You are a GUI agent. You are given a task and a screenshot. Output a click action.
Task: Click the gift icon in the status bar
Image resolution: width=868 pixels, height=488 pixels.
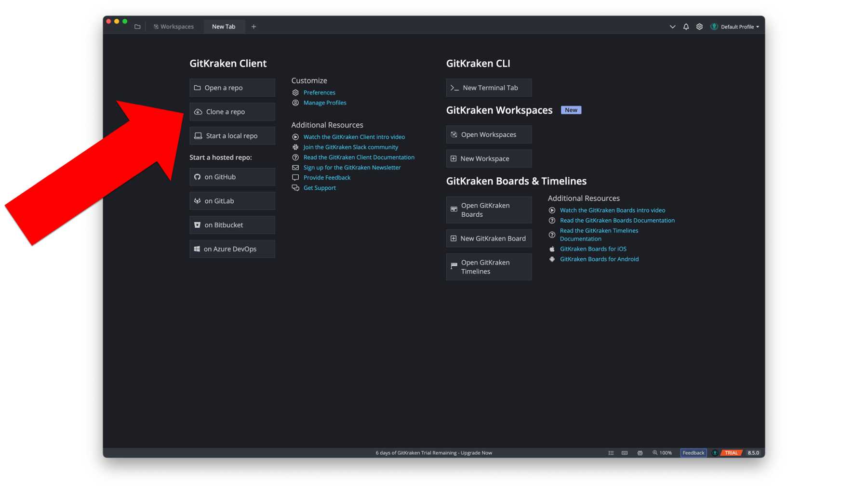coord(640,453)
